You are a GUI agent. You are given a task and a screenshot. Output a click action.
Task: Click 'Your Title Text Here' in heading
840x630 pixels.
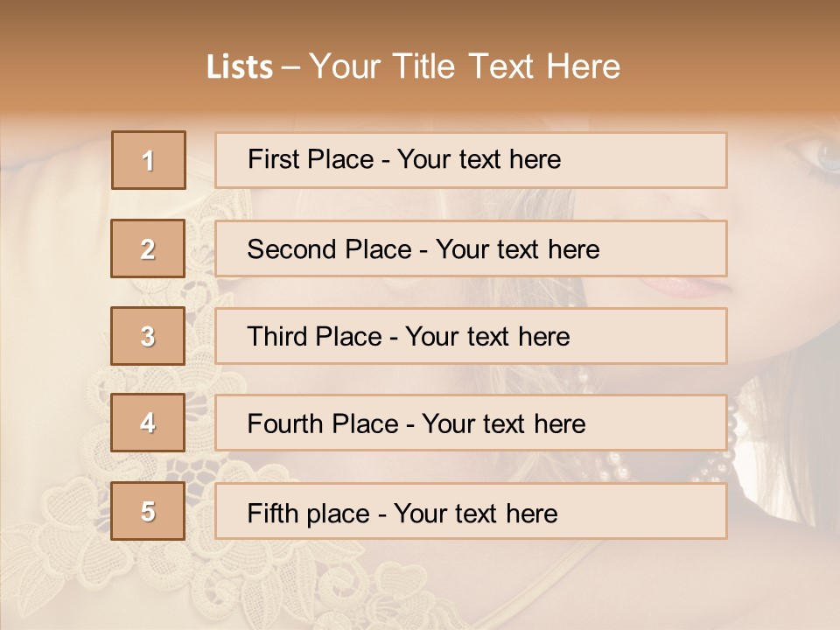click(x=464, y=67)
